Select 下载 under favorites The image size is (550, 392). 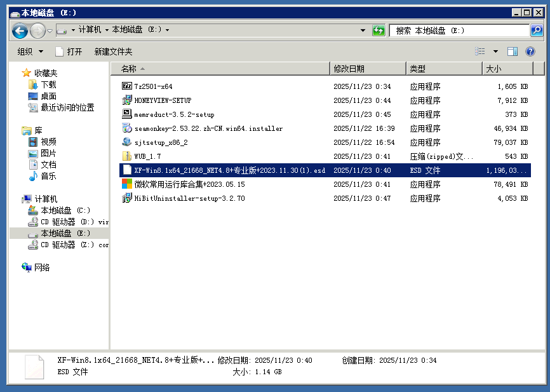click(x=48, y=84)
